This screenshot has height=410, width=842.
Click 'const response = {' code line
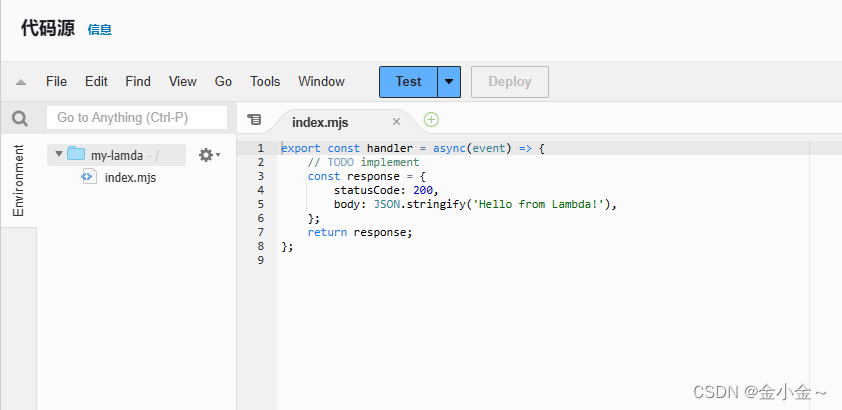367,176
